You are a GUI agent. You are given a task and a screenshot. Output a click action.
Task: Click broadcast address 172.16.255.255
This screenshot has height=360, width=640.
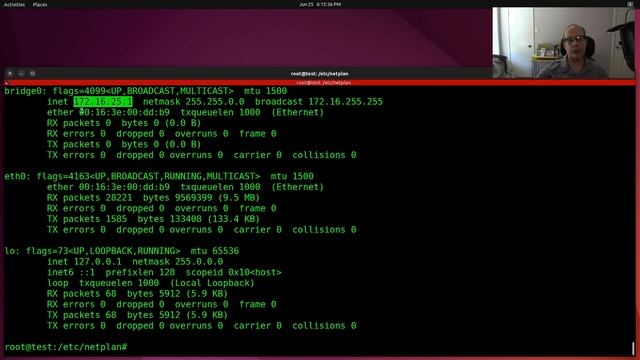click(x=345, y=102)
